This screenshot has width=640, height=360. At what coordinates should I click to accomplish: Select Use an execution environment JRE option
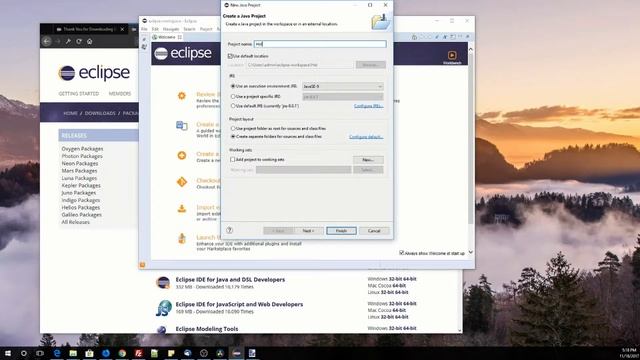point(233,86)
